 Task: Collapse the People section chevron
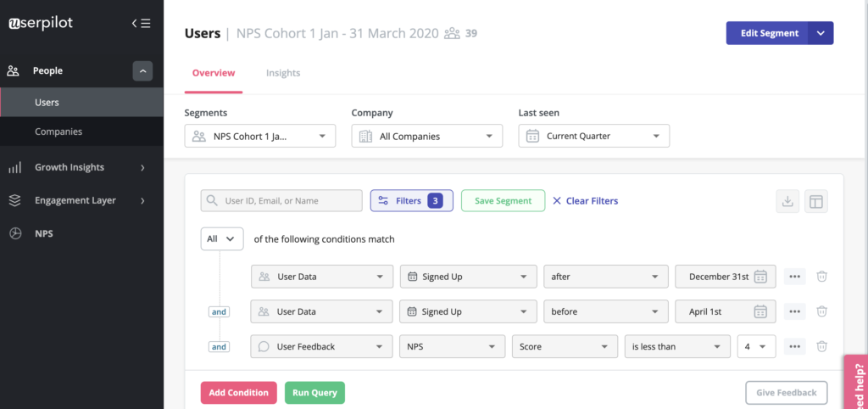(142, 71)
